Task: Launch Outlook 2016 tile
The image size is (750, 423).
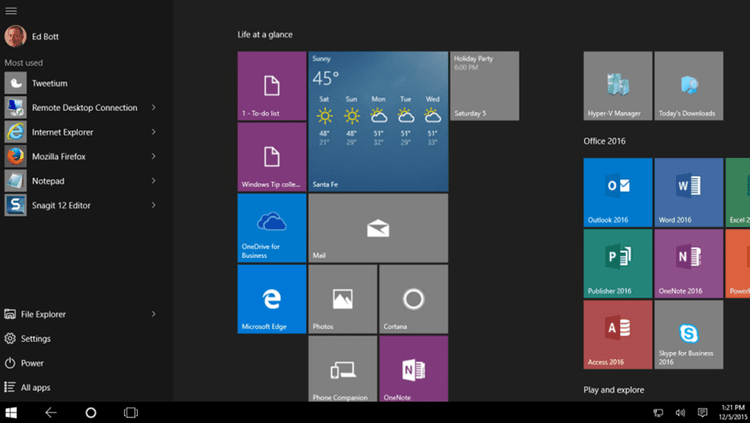Action: [618, 192]
